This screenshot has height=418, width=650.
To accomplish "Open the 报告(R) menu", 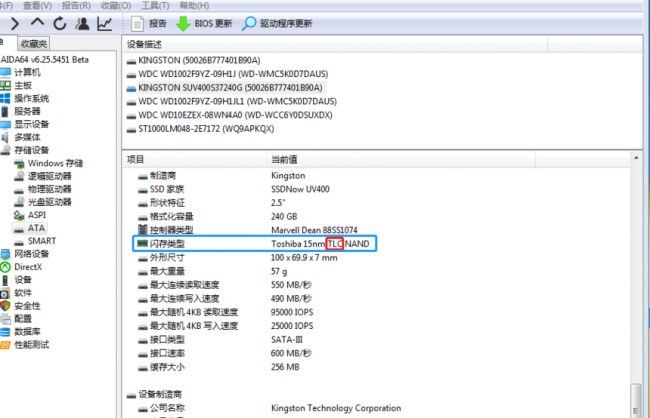I will coord(76,5).
